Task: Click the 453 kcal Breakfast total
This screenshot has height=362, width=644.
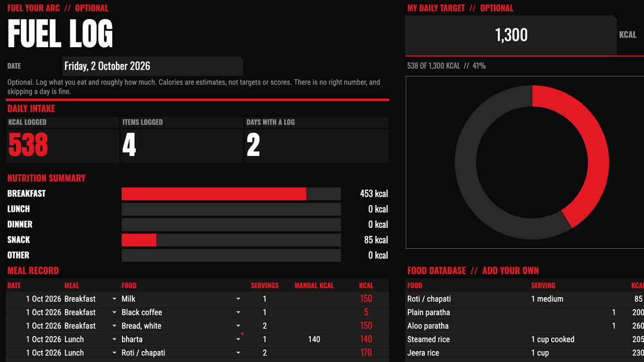Action: point(374,194)
